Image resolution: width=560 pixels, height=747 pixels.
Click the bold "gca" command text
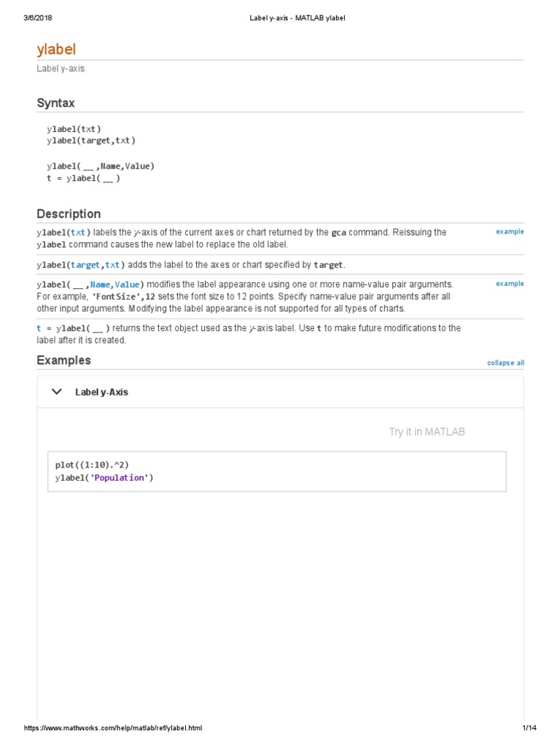coord(338,233)
